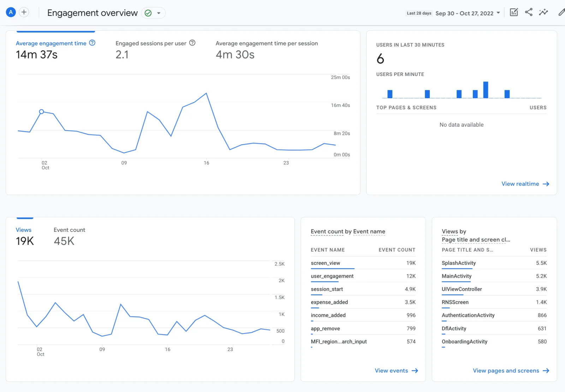Click the DflActivity page row
565x392 pixels.
[x=494, y=328]
